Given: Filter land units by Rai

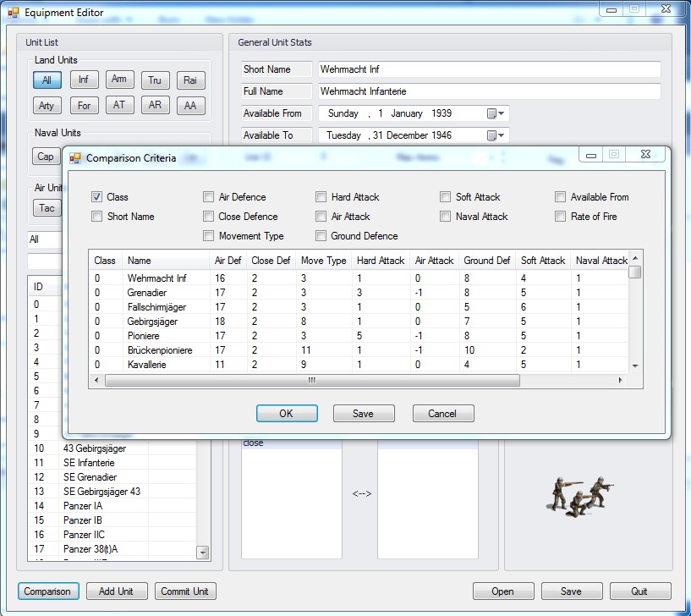Looking at the screenshot, I should [191, 80].
